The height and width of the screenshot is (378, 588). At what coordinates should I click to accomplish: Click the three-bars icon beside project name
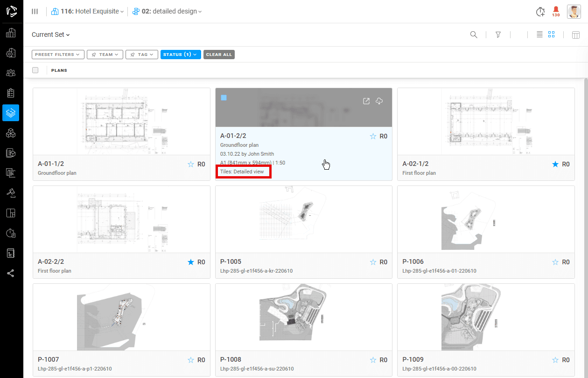coord(35,11)
